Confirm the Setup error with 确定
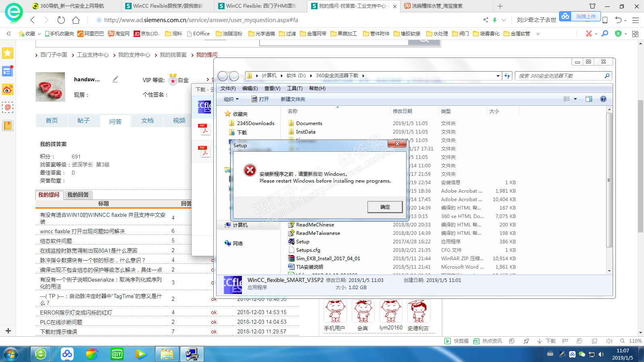Image resolution: width=644 pixels, height=362 pixels. [385, 207]
